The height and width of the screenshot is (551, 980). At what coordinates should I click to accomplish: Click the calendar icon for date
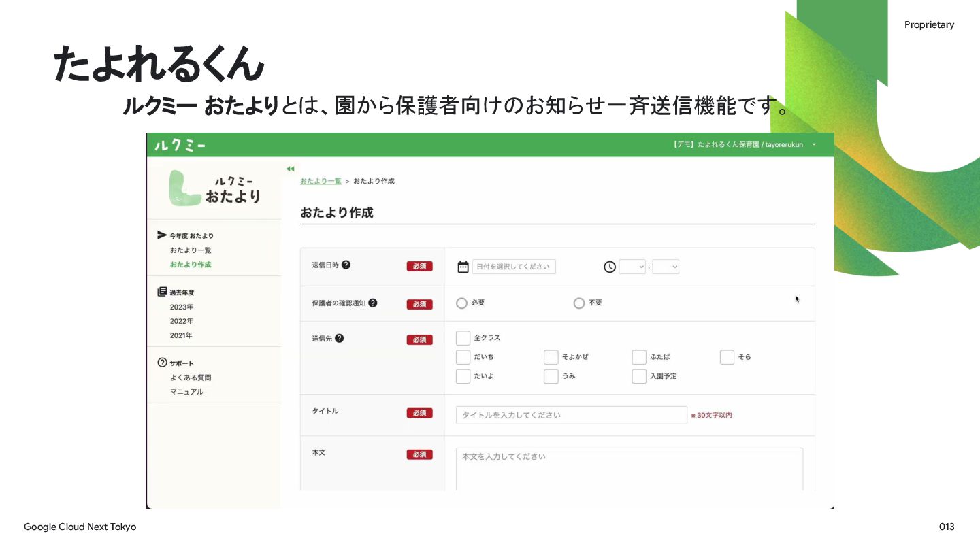(x=463, y=267)
